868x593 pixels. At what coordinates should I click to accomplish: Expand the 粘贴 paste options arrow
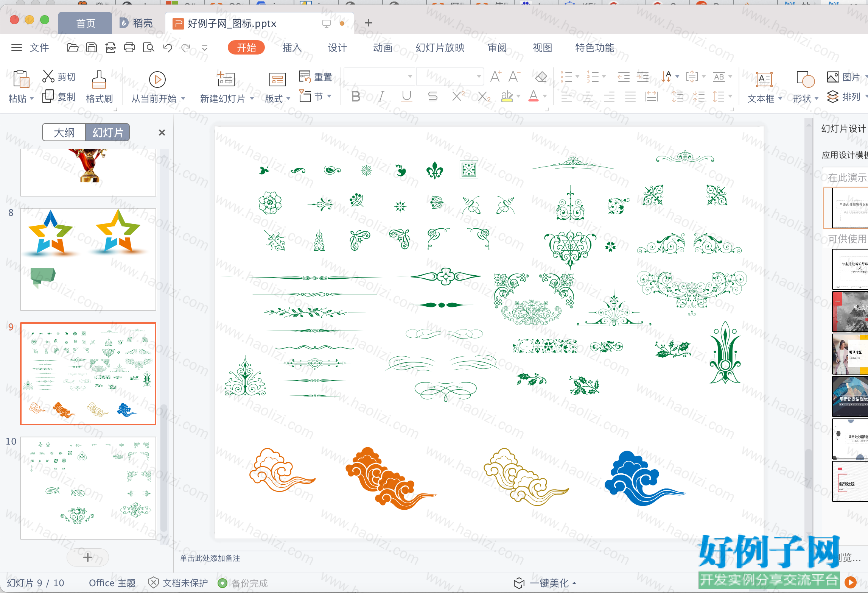point(32,98)
